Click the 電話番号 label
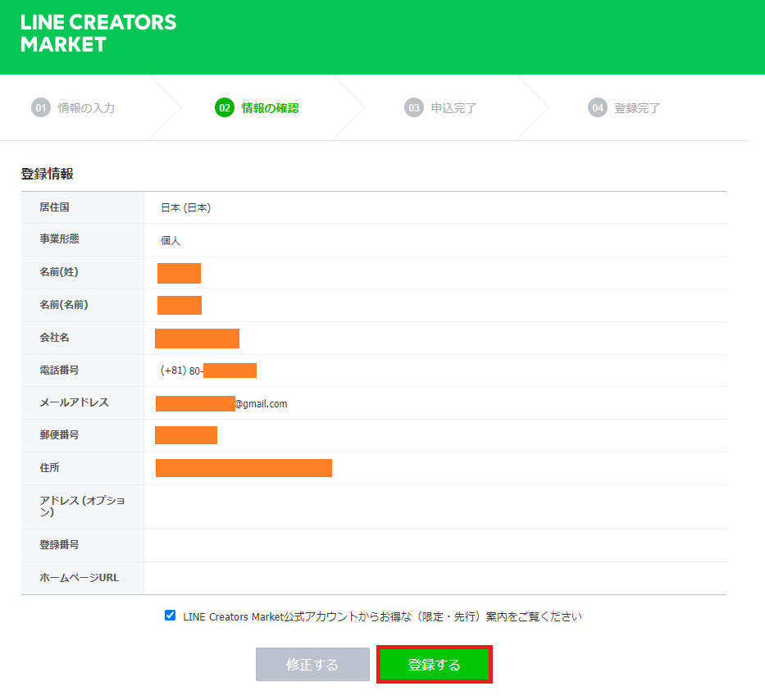This screenshot has height=700, width=765. (x=59, y=370)
